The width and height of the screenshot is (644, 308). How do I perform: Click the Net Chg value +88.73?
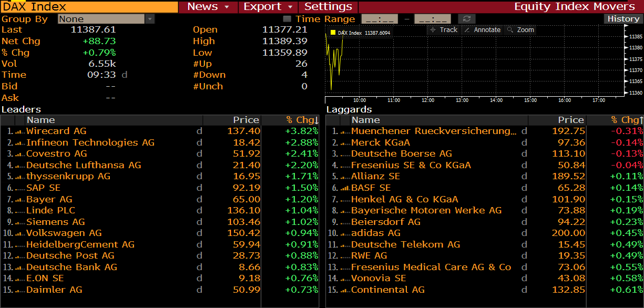click(99, 42)
